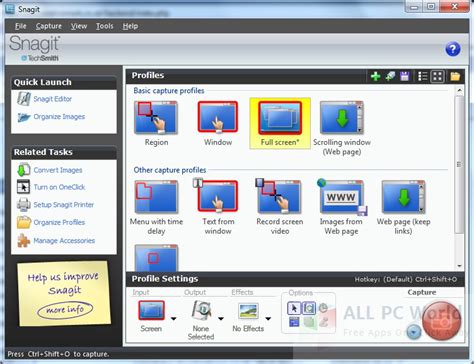
Task: Expand the Effects dropdown arrow
Action: coord(268,319)
